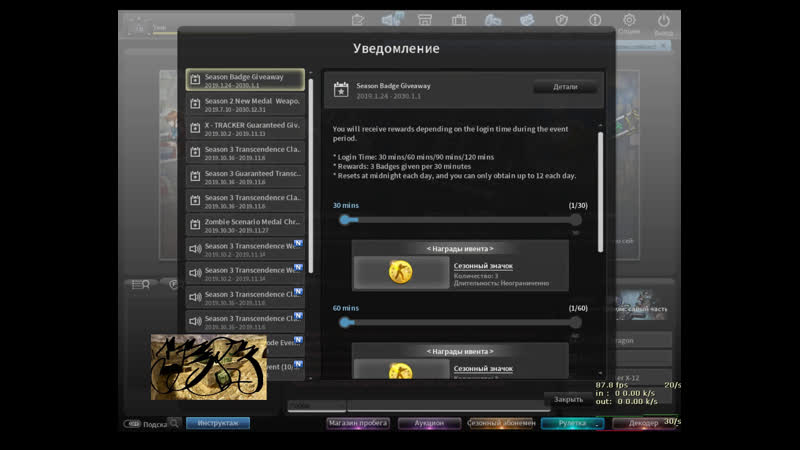Click the (1/60) counter text
Screen dimensions: 800x450
[578, 308]
